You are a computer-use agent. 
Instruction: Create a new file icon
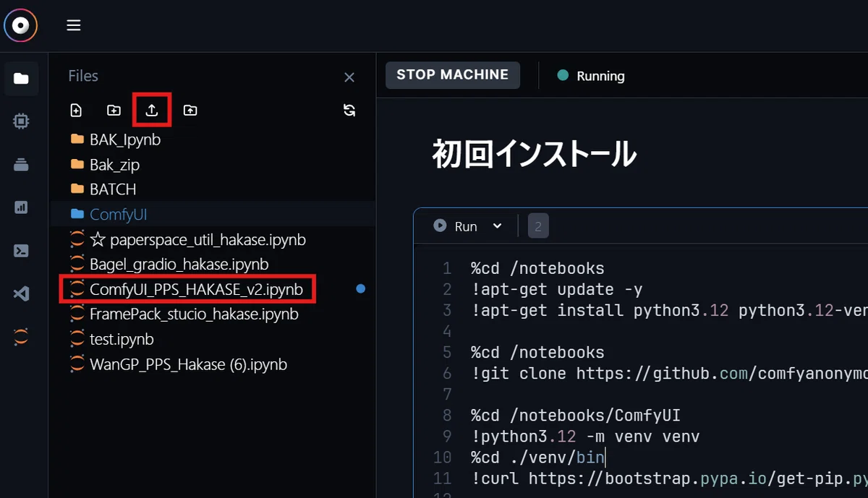click(x=76, y=110)
